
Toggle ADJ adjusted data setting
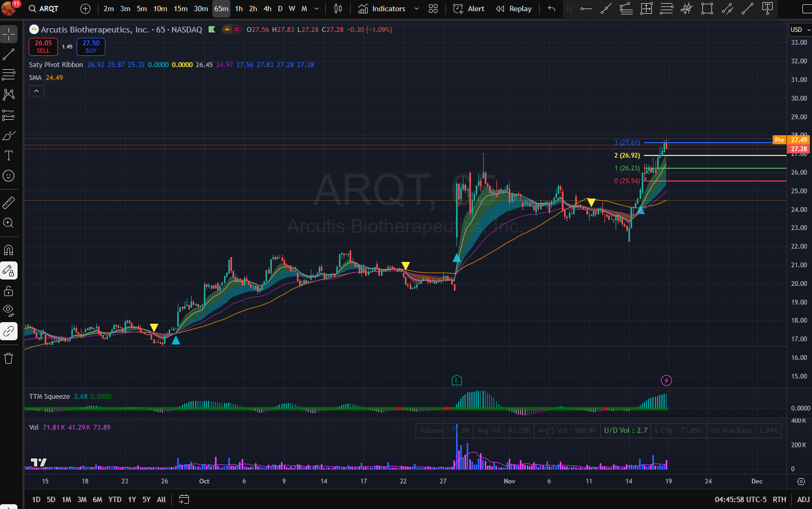tap(803, 499)
